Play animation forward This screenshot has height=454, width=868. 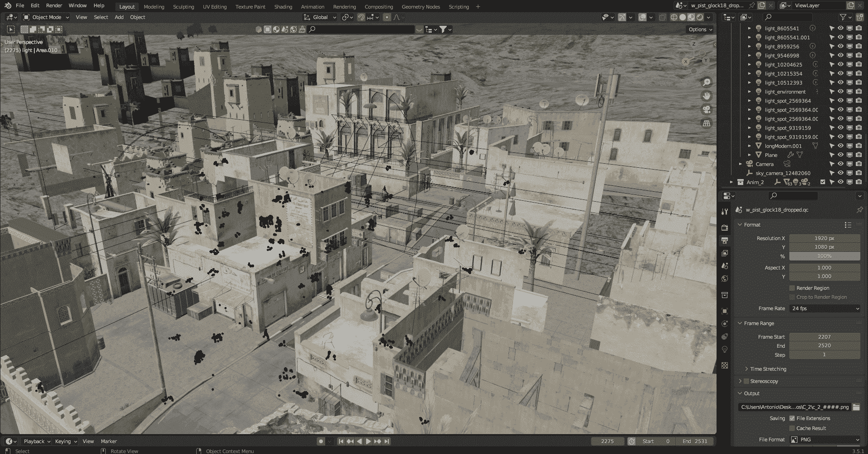[368, 441]
